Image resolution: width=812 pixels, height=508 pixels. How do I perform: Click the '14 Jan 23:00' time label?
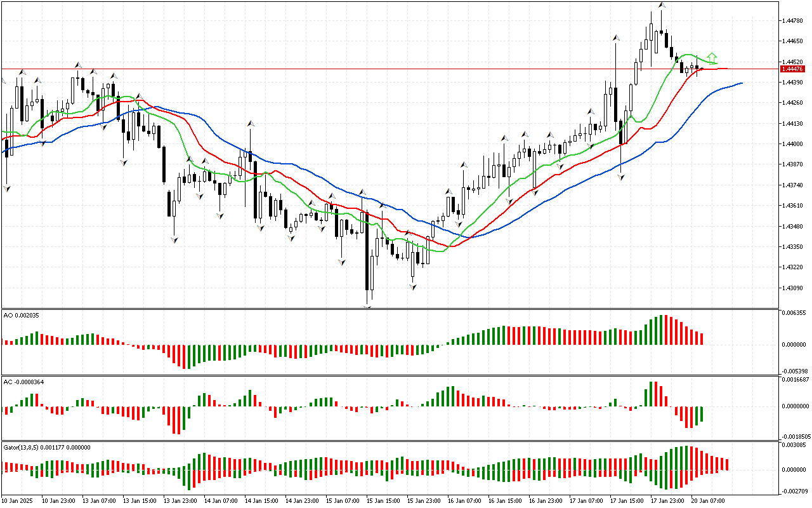click(x=302, y=501)
